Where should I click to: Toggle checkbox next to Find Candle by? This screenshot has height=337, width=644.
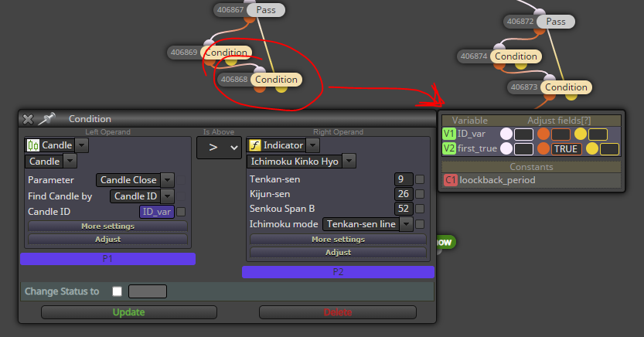[x=181, y=196]
